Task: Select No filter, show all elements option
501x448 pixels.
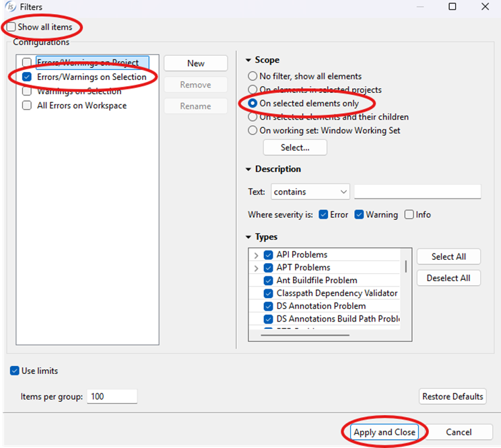Action: point(253,77)
